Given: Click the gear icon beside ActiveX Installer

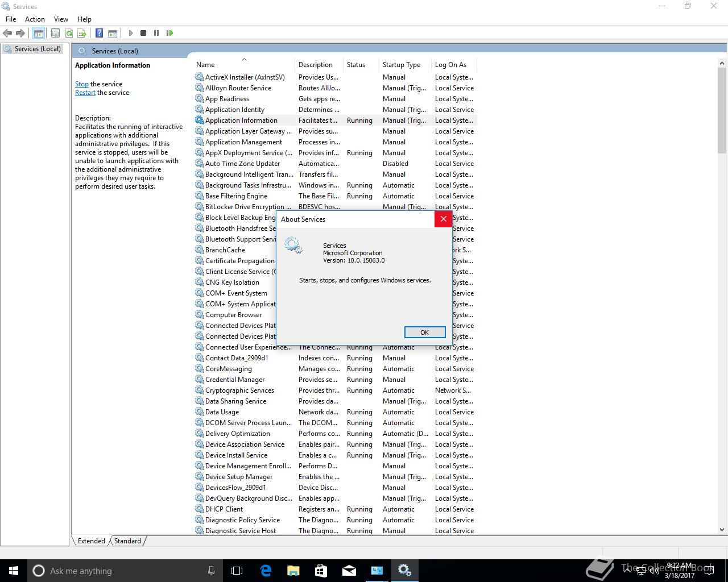Looking at the screenshot, I should click(199, 77).
